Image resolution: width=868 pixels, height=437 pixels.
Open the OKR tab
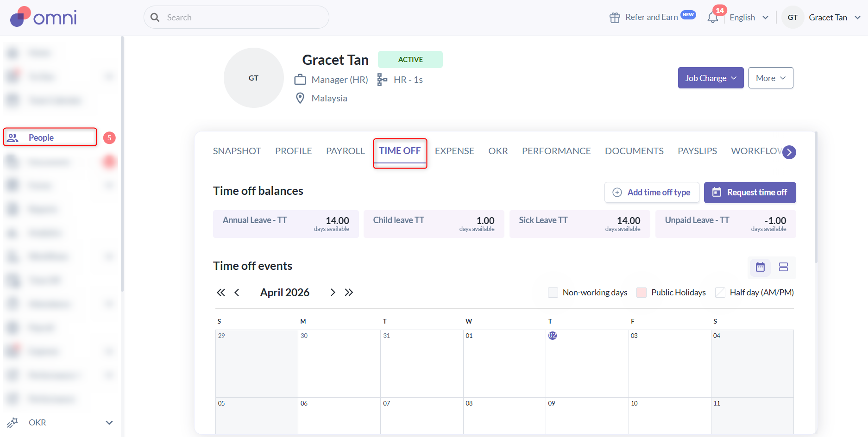[498, 151]
